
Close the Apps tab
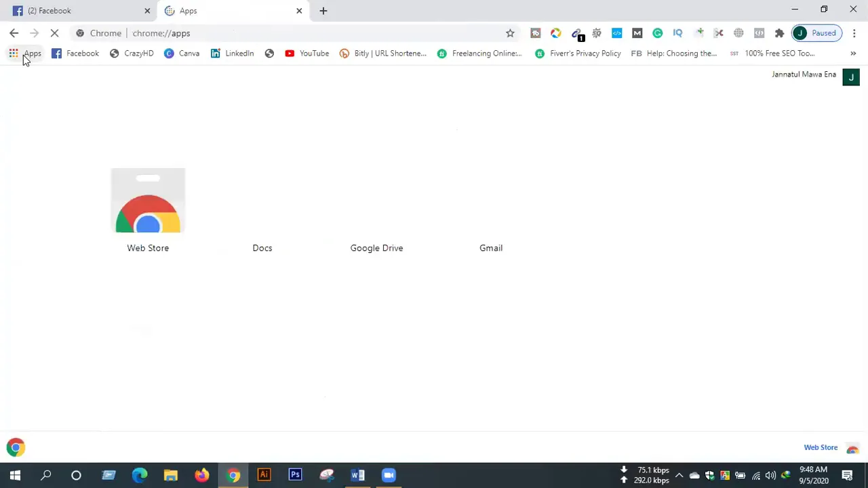coord(299,11)
